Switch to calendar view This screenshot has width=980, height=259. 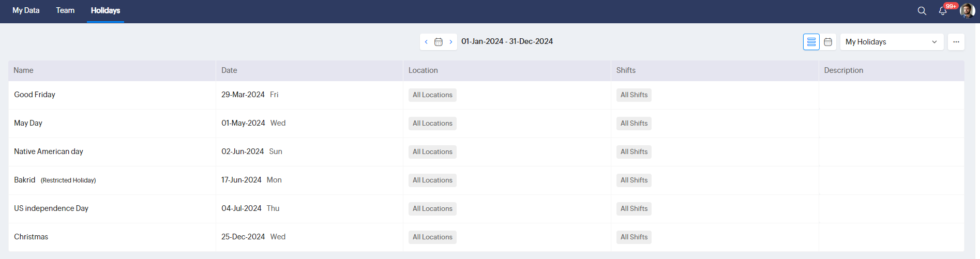[828, 42]
